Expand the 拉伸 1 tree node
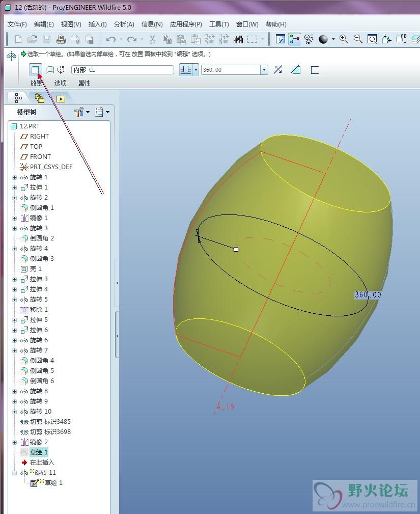This screenshot has height=514, width=420. coord(14,187)
